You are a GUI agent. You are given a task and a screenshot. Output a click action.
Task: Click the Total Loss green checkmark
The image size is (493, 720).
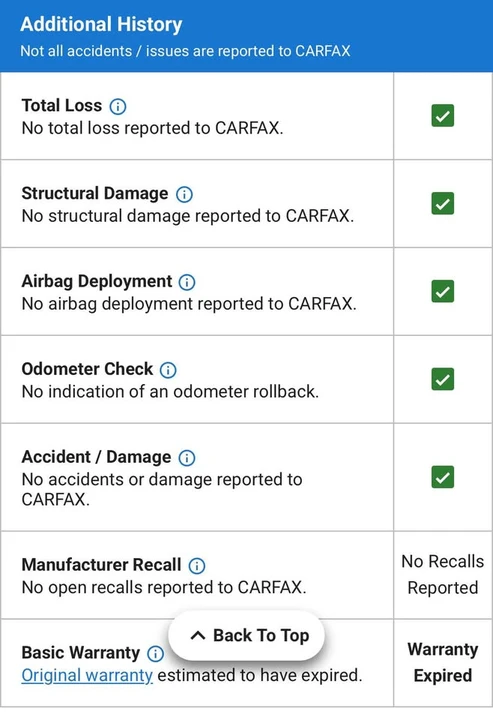(x=443, y=115)
